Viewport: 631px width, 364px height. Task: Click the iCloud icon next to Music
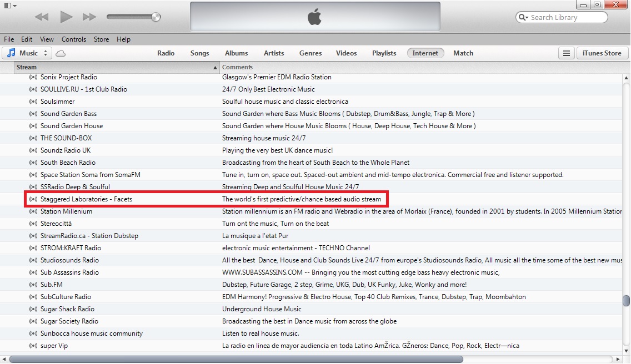(61, 53)
